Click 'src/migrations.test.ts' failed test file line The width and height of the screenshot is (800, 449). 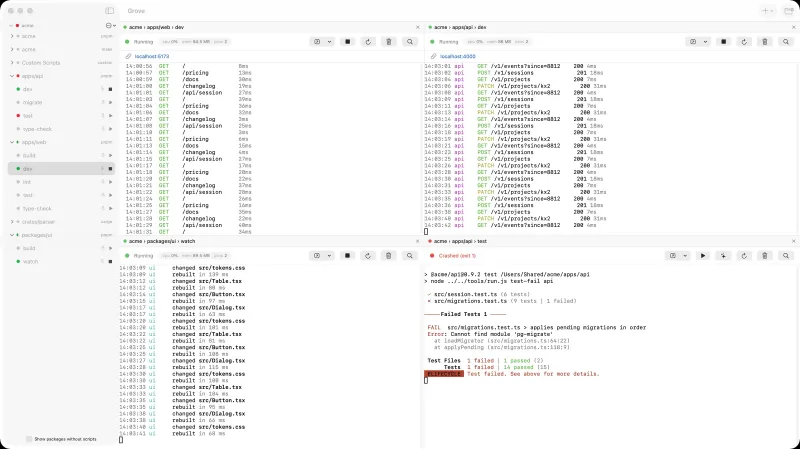470,301
